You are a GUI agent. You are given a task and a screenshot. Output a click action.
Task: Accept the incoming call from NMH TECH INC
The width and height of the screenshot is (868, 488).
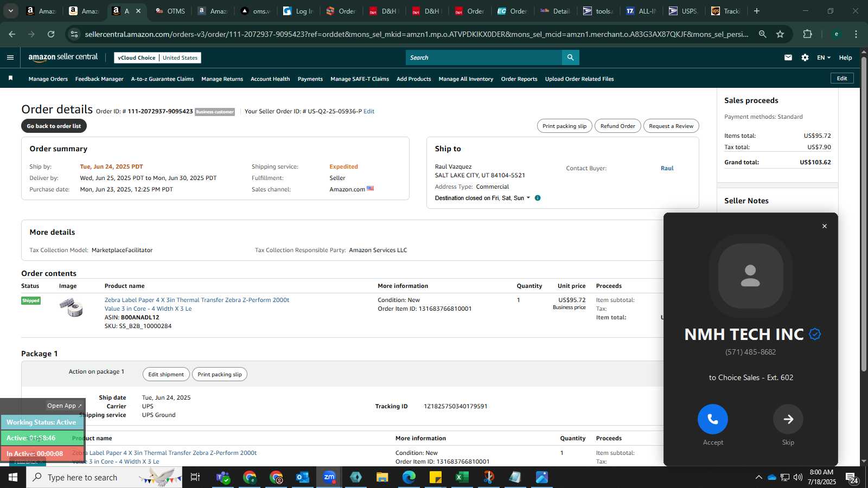[713, 419]
